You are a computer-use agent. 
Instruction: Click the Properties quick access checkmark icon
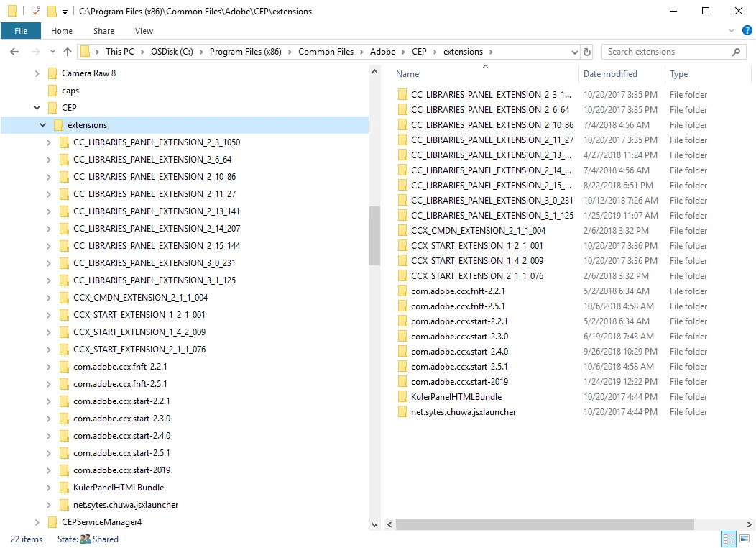tap(36, 11)
